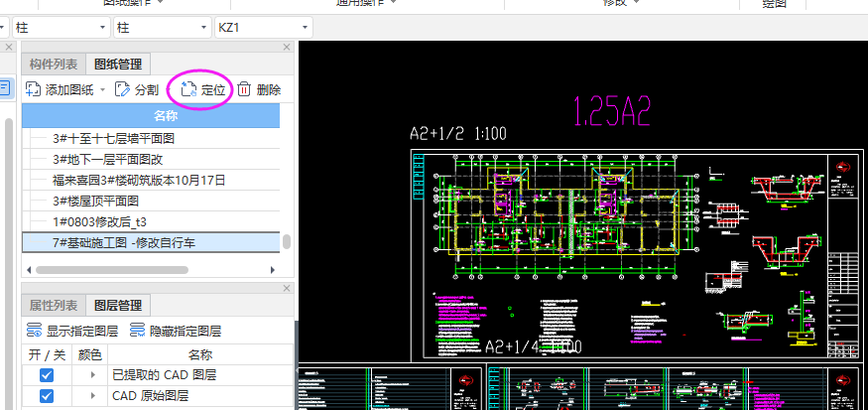
Task: Click the drawing list vertical scrollbar thumb
Action: click(x=287, y=241)
